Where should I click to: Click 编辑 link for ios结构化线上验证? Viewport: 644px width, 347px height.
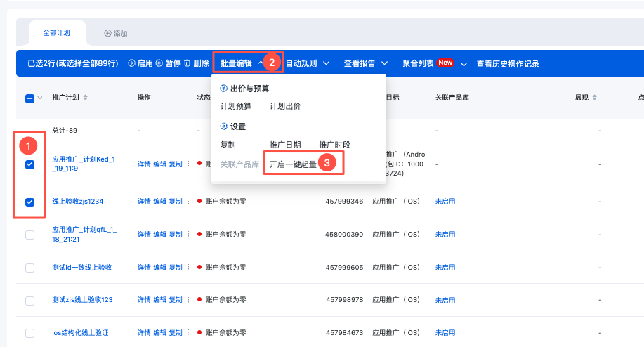click(x=160, y=333)
